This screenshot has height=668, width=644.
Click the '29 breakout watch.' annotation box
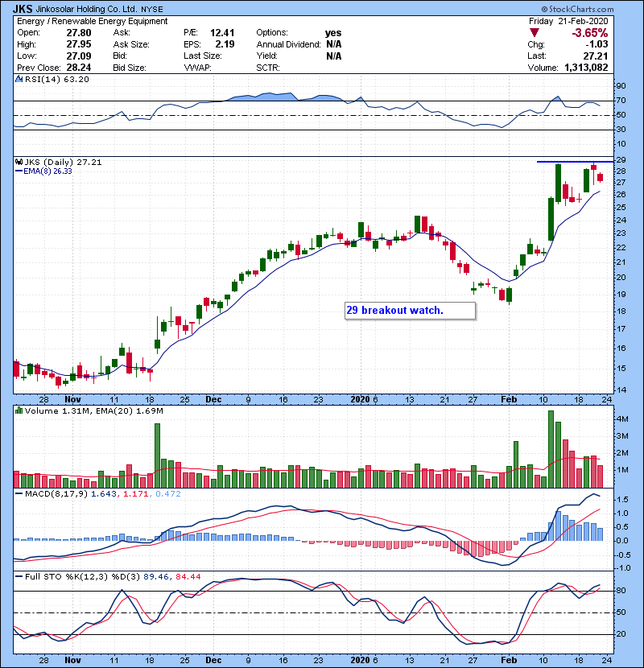tap(410, 311)
